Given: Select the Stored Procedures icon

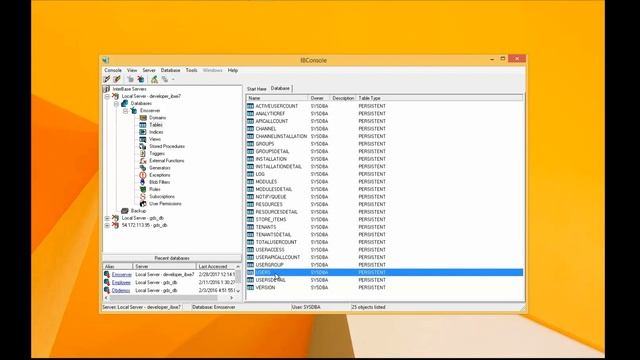Looking at the screenshot, I should (x=143, y=147).
